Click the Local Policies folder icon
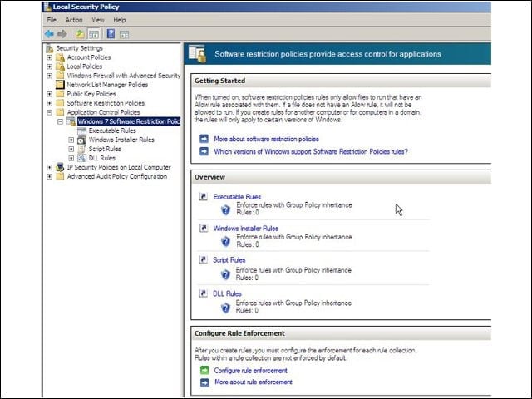This screenshot has width=532, height=399. click(x=60, y=66)
